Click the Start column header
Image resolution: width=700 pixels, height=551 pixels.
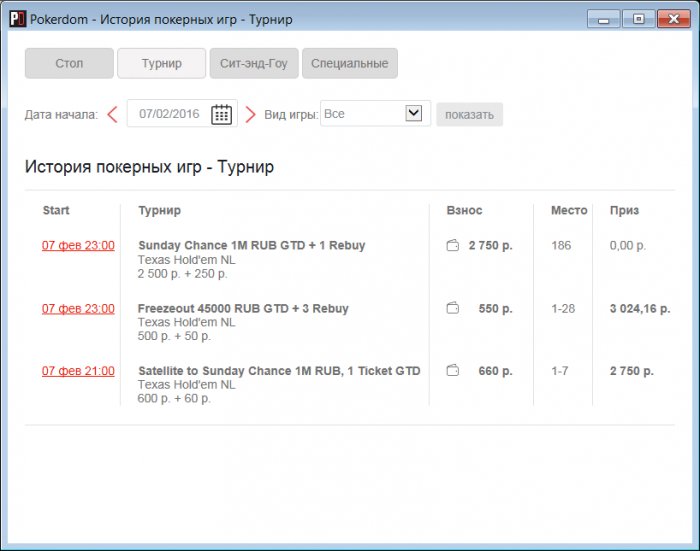[x=56, y=210]
